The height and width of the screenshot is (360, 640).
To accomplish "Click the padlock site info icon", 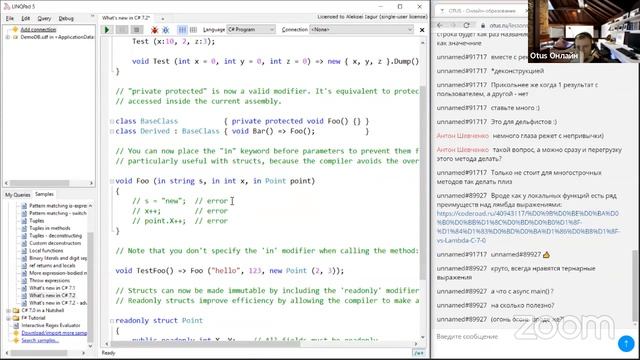I will 483,25.
